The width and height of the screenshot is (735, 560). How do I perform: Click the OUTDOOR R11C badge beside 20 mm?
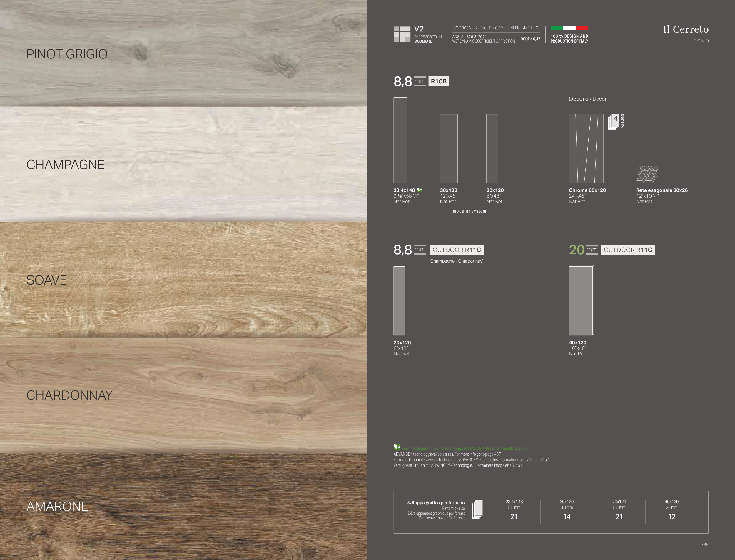click(x=628, y=250)
